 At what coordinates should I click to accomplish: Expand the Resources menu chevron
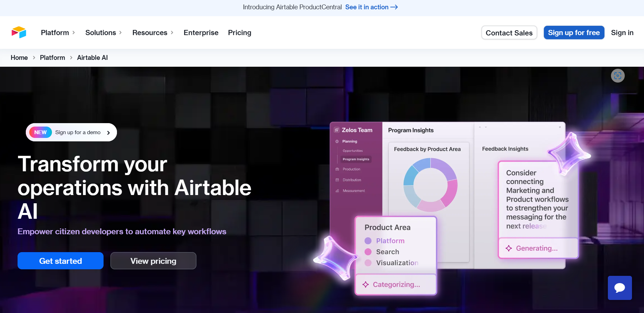[x=172, y=33]
